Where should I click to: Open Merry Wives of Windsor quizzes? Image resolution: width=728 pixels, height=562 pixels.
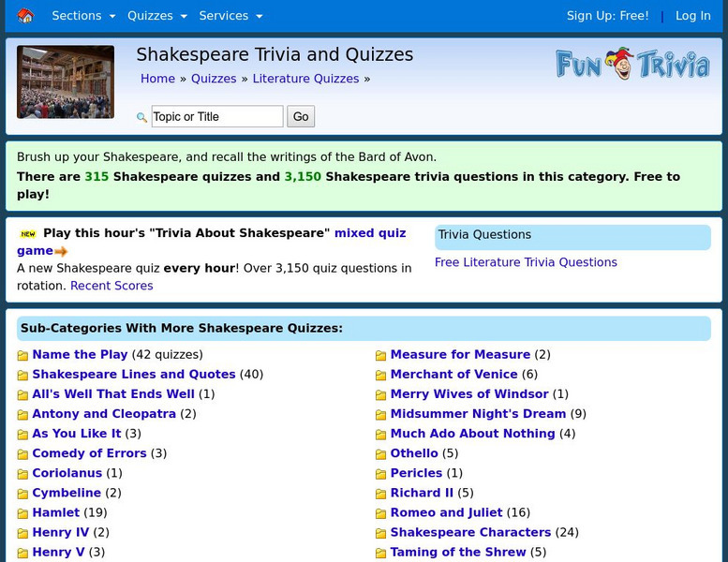469,394
